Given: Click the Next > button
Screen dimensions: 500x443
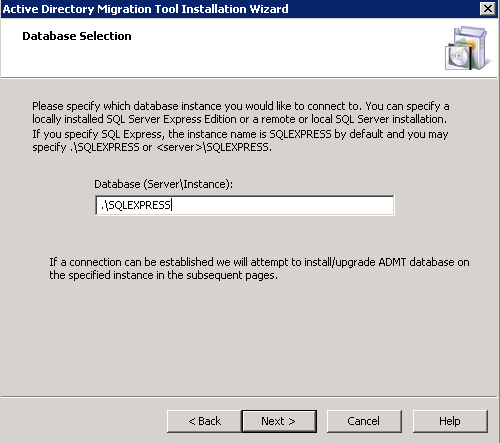Looking at the screenshot, I should click(x=279, y=421).
